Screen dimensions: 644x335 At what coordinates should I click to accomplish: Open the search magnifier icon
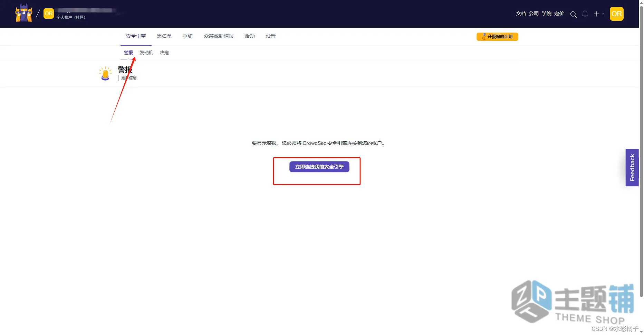[x=573, y=14]
